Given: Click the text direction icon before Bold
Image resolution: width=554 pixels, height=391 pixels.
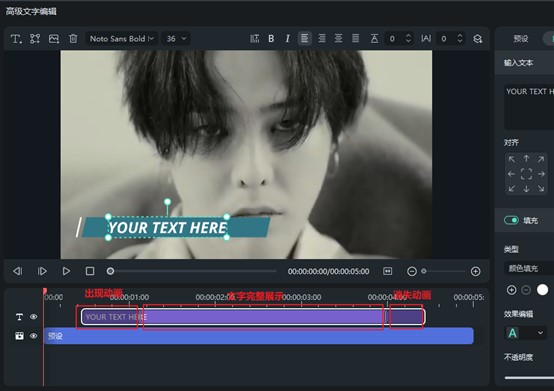Looking at the screenshot, I should pos(254,38).
